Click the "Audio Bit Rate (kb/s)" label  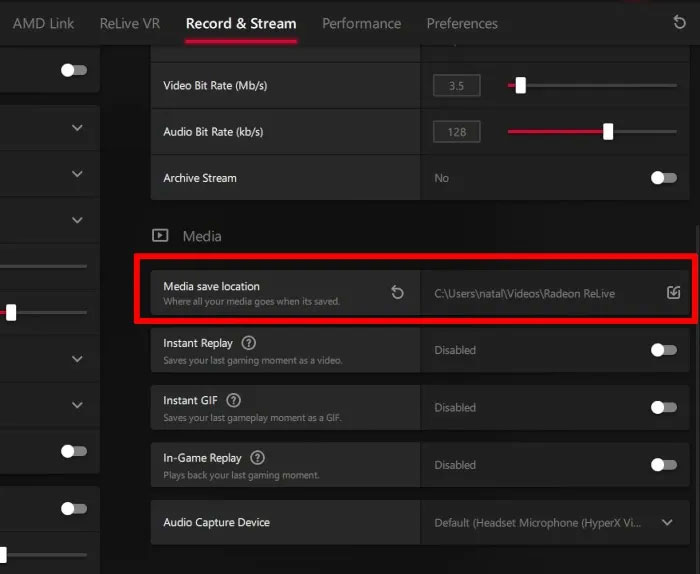pyautogui.click(x=213, y=132)
